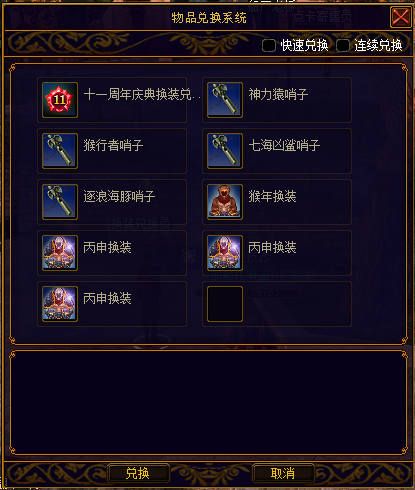This screenshot has width=415, height=490.
Task: Enable the 快速兑换 checkbox
Action: click(x=269, y=46)
